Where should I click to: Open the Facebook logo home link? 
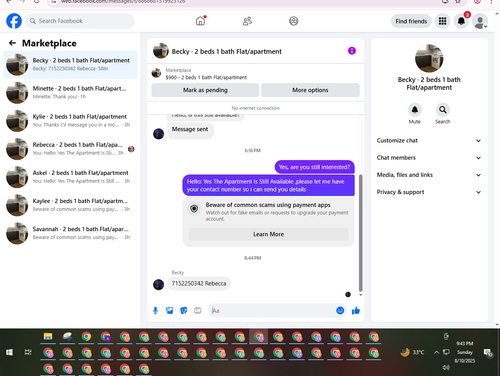(14, 21)
